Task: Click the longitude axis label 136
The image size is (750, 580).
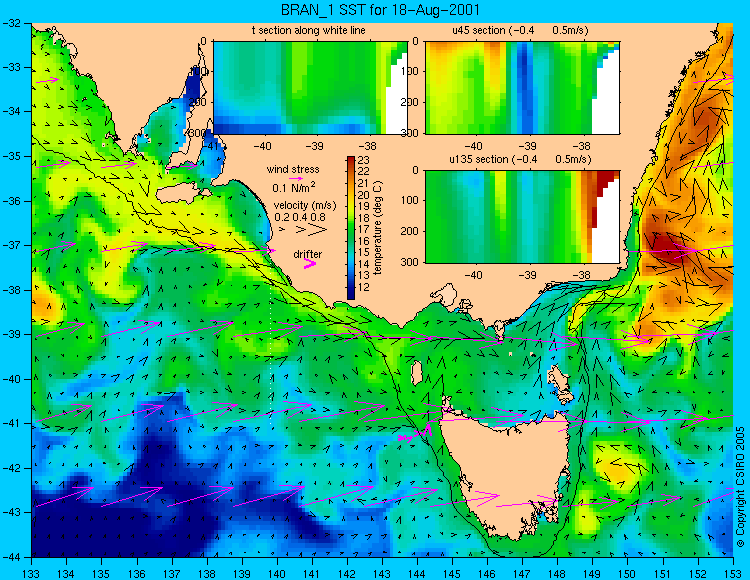Action: (x=136, y=574)
